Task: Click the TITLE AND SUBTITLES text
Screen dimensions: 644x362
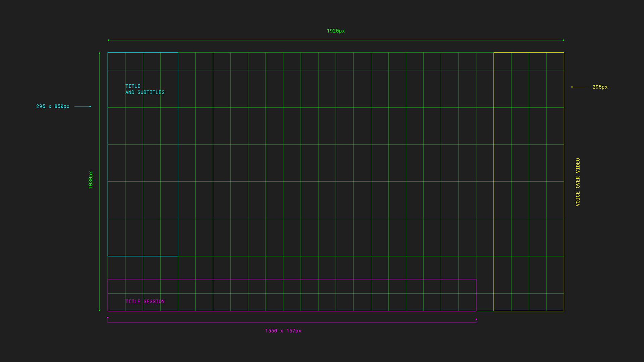Action: (x=145, y=89)
